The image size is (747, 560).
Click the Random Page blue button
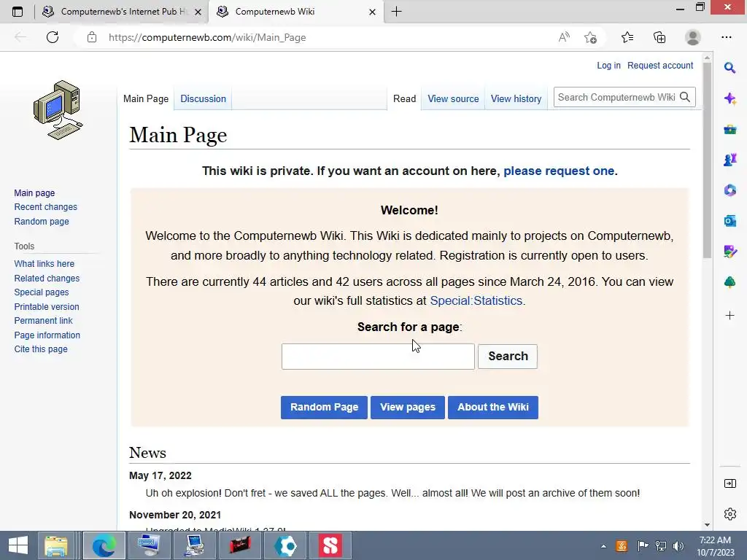[324, 407]
